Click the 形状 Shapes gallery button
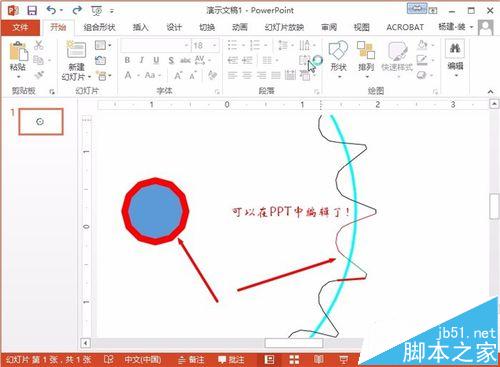Viewport: 500px width, 367px height. [338, 59]
